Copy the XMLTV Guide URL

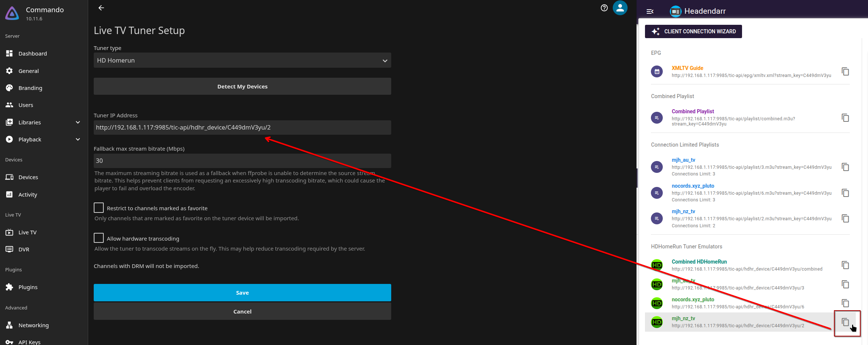pyautogui.click(x=845, y=71)
